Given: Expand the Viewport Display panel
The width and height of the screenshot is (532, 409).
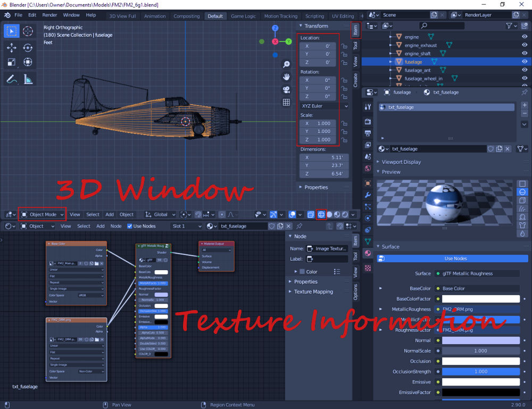Looking at the screenshot, I should [x=401, y=162].
